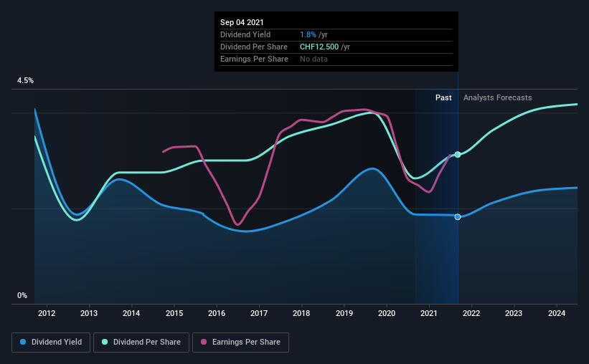Click the Past section label
Screen dimensions: 589x364
click(443, 97)
